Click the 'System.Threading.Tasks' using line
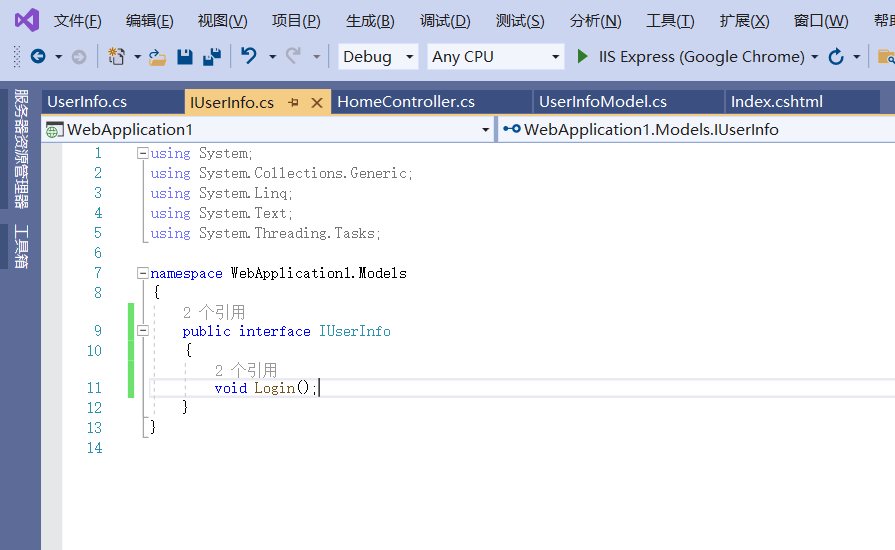Image resolution: width=895 pixels, height=550 pixels. pyautogui.click(x=265, y=233)
